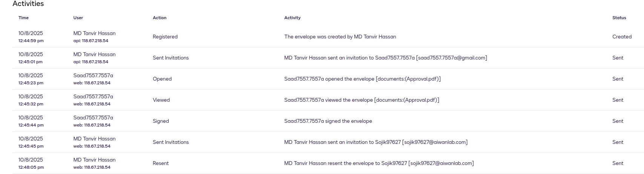The width and height of the screenshot is (644, 174).
Task: Click the Action column header
Action: click(x=159, y=18)
